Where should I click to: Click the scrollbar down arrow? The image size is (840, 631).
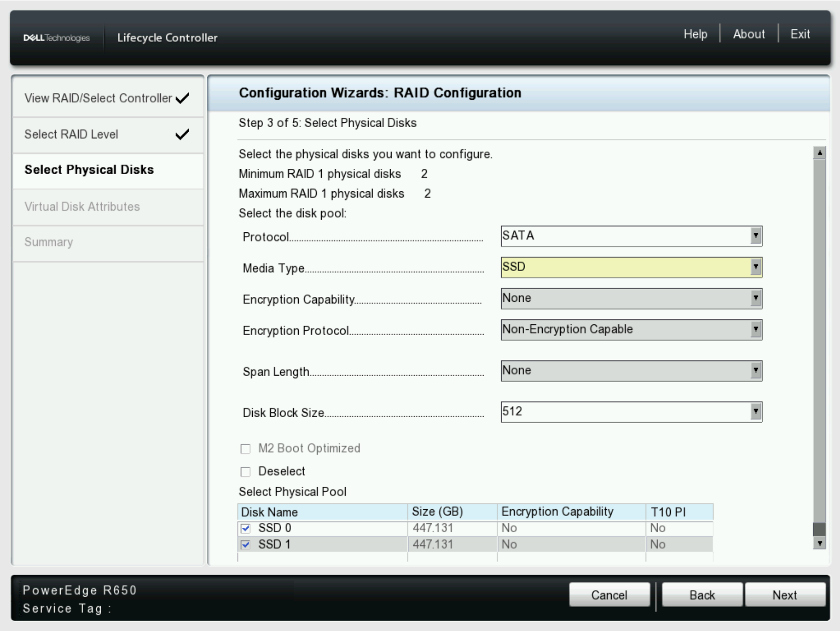819,543
